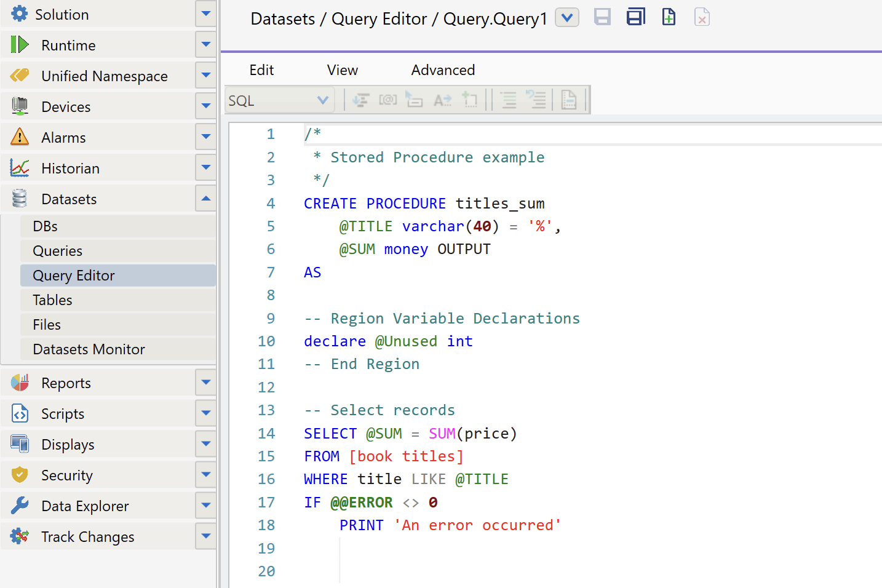Open the Edit menu
This screenshot has height=588, width=882.
tap(261, 70)
